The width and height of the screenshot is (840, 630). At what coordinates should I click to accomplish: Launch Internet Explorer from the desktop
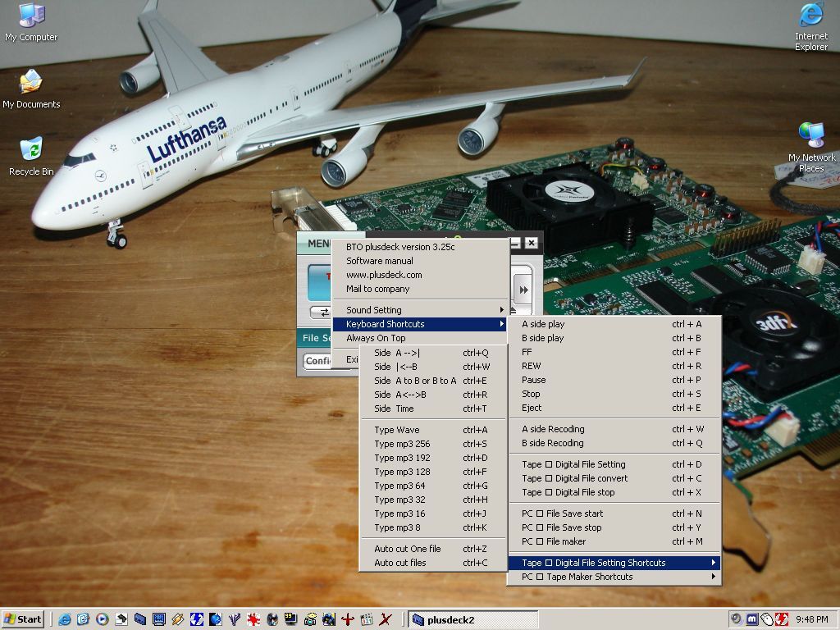[811, 27]
